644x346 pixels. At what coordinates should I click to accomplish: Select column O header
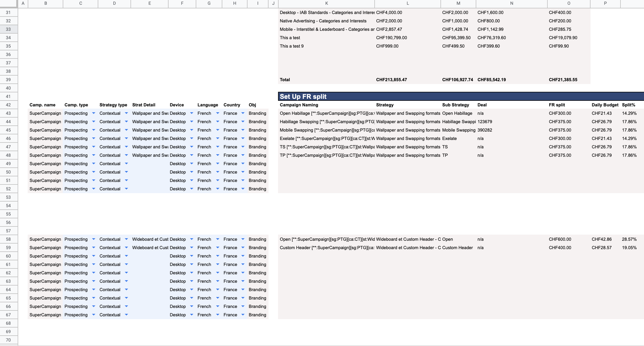coord(569,3)
